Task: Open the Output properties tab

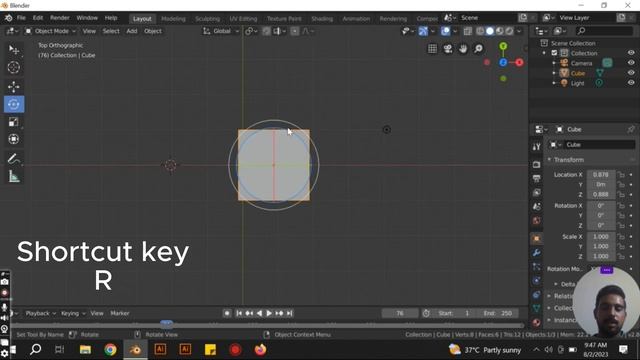Action: click(536, 178)
